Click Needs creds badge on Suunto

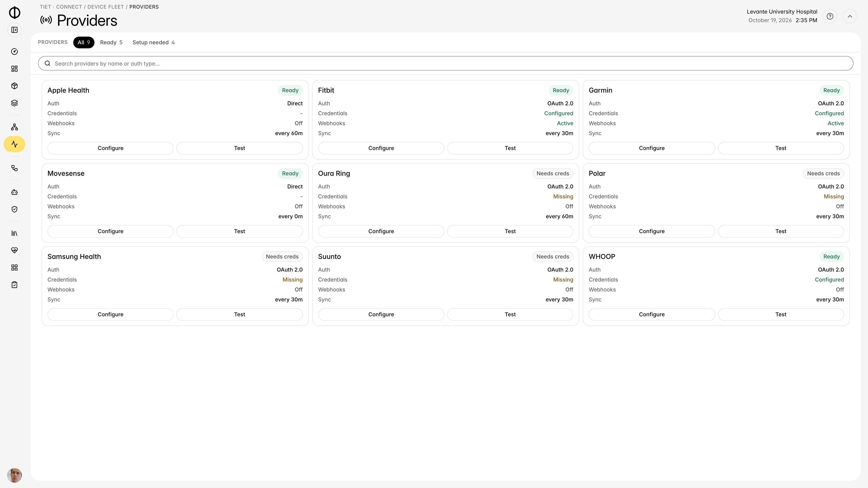553,257
